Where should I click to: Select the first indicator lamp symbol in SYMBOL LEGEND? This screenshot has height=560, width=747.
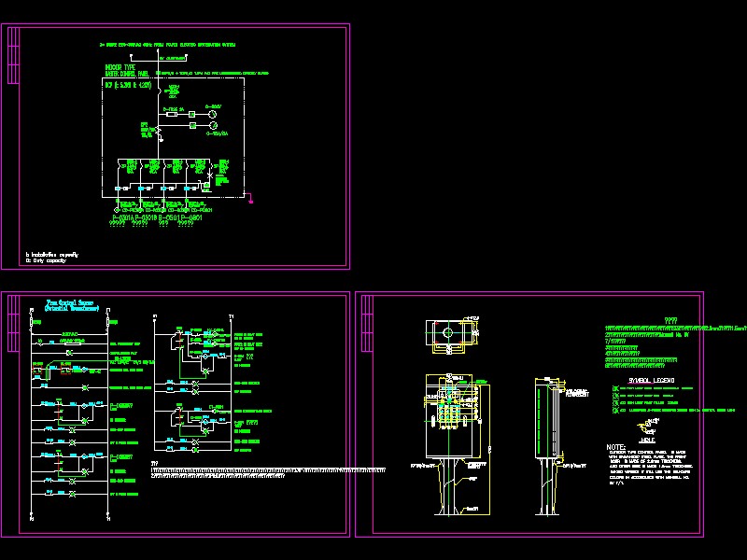(615, 388)
